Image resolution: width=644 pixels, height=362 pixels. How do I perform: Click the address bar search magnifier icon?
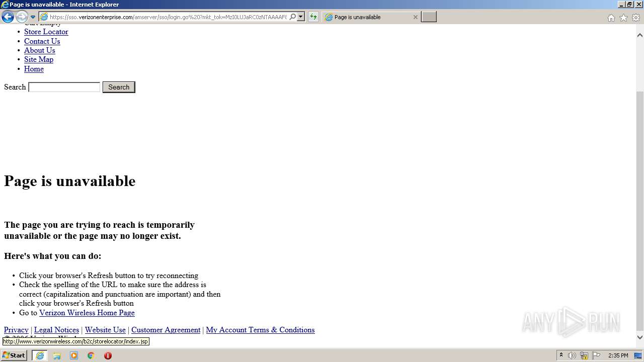(x=293, y=17)
